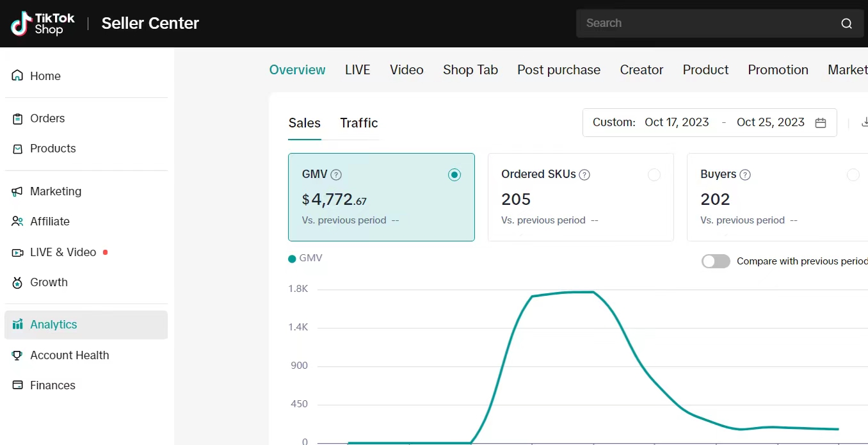Select the Ordered SKUs radio button
This screenshot has width=868, height=445.
(654, 175)
